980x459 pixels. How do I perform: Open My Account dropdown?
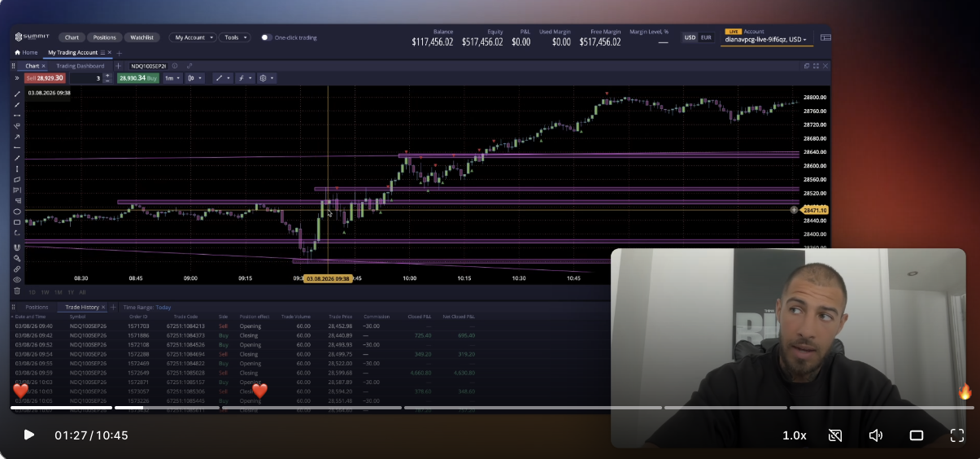tap(193, 37)
